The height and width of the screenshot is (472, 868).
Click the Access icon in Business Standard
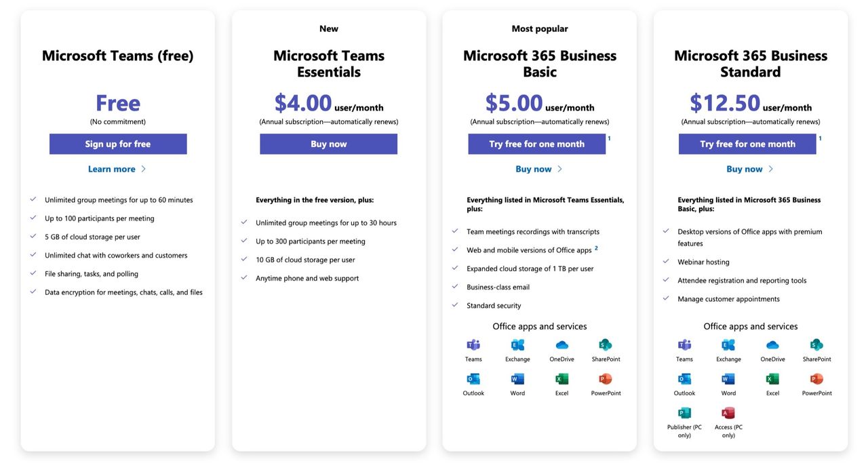point(728,413)
